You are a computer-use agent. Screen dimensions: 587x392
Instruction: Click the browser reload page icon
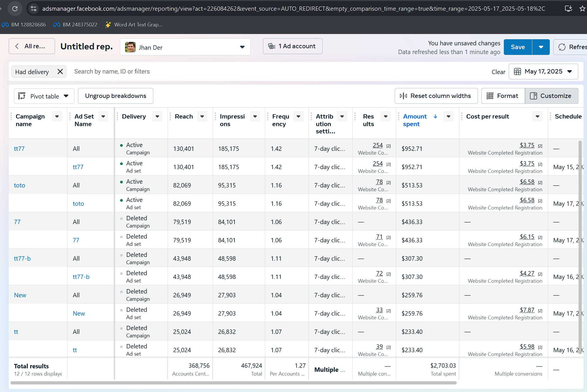tap(15, 9)
